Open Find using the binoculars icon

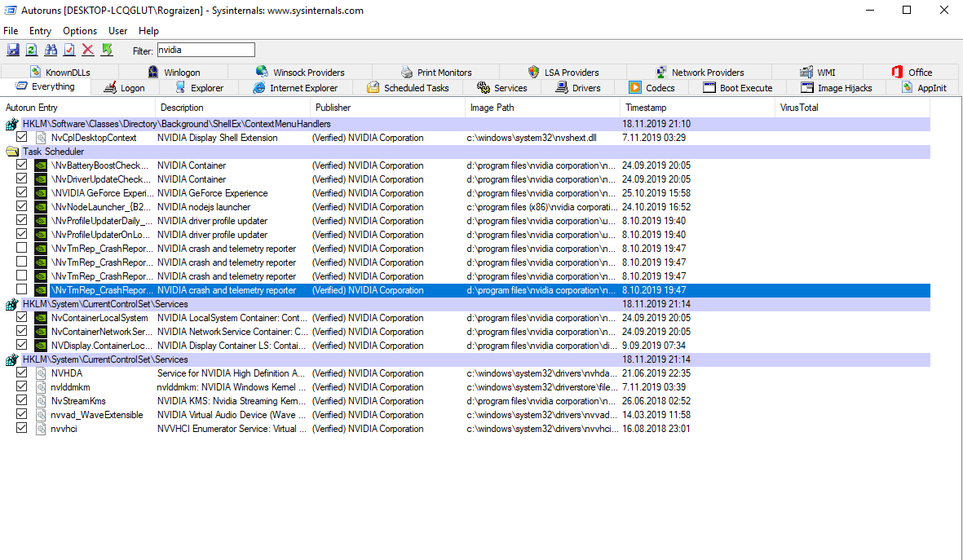[x=51, y=50]
